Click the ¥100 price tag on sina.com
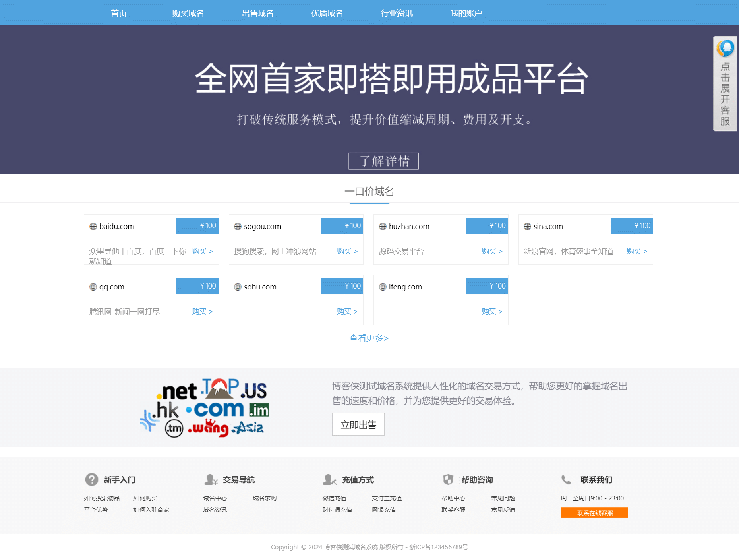The image size is (739, 560). pyautogui.click(x=632, y=226)
